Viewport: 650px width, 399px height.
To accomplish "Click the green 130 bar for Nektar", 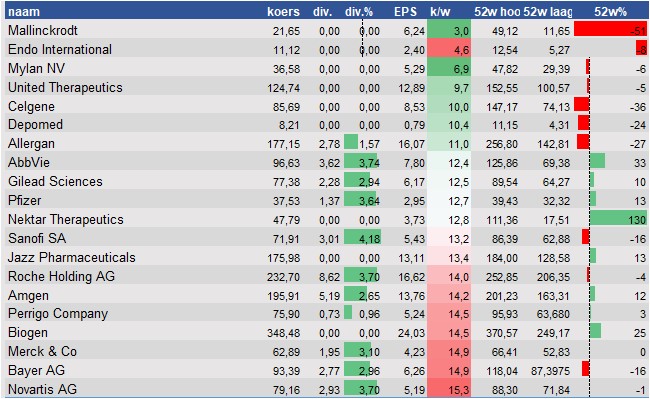I will coord(618,218).
